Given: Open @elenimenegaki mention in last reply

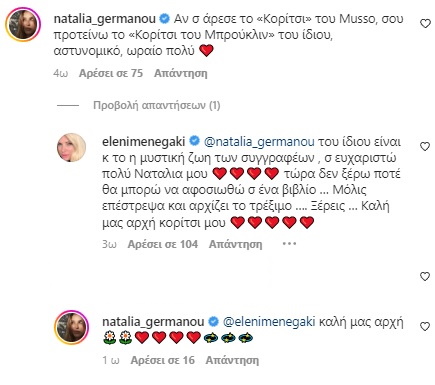Looking at the screenshot, I should (269, 322).
